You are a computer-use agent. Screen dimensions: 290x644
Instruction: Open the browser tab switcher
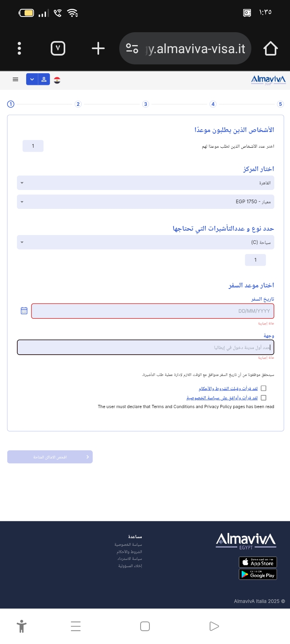point(58,49)
